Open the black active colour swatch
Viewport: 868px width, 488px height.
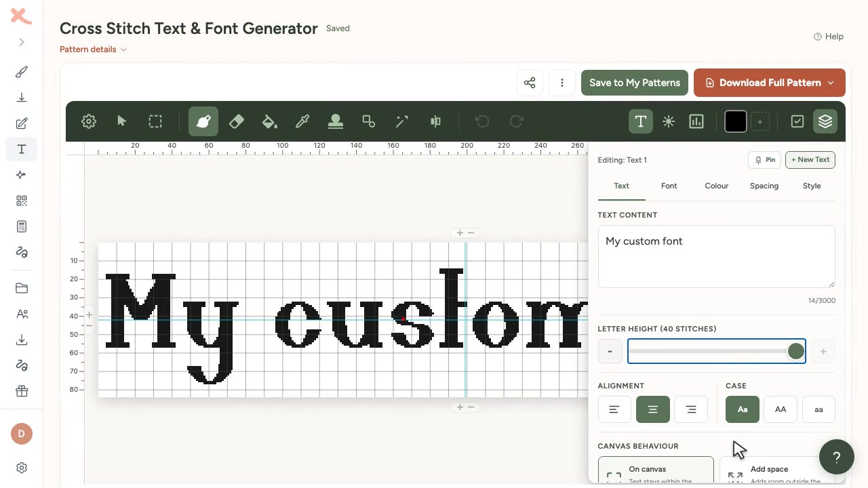[736, 121]
